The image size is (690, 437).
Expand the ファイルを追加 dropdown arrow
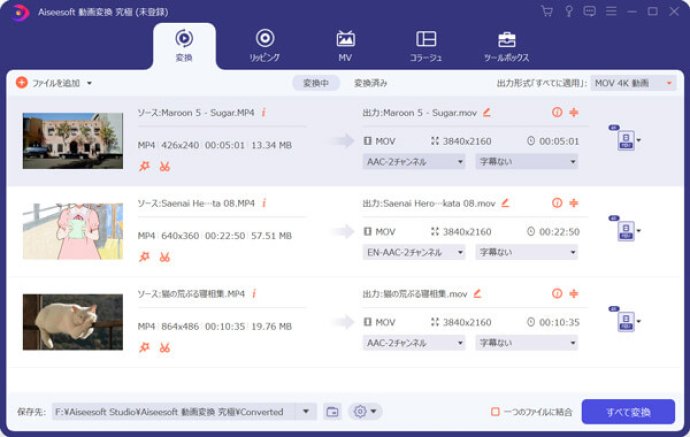[89, 83]
